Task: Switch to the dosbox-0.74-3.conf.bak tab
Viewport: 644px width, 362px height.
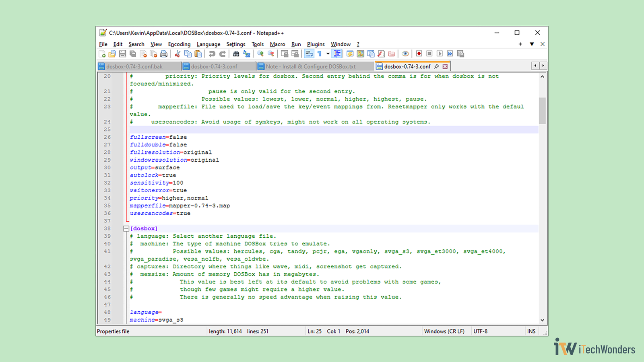Action: point(134,66)
